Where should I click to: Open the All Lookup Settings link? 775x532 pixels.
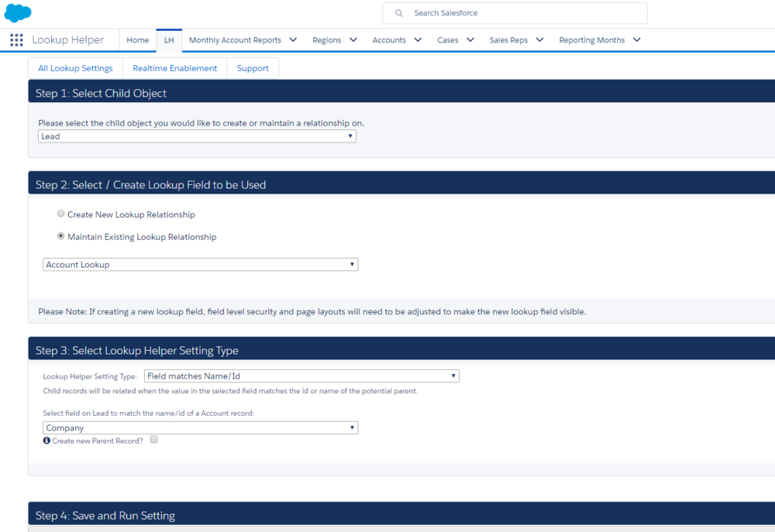(x=76, y=68)
